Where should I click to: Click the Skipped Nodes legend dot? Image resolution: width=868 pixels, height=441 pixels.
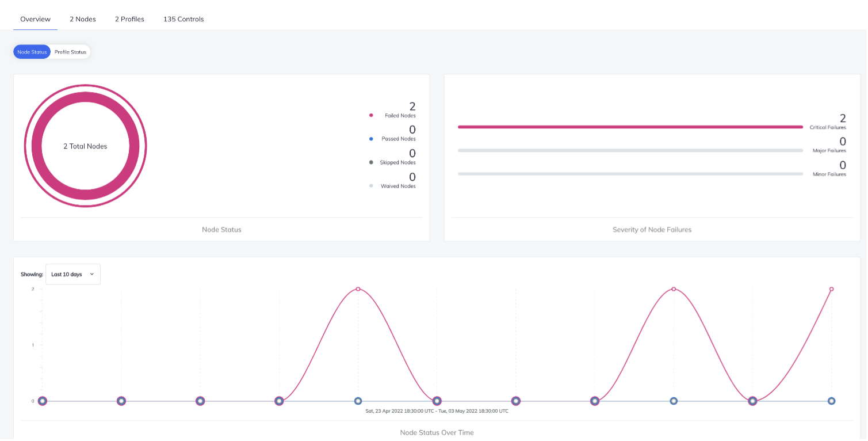pos(370,162)
